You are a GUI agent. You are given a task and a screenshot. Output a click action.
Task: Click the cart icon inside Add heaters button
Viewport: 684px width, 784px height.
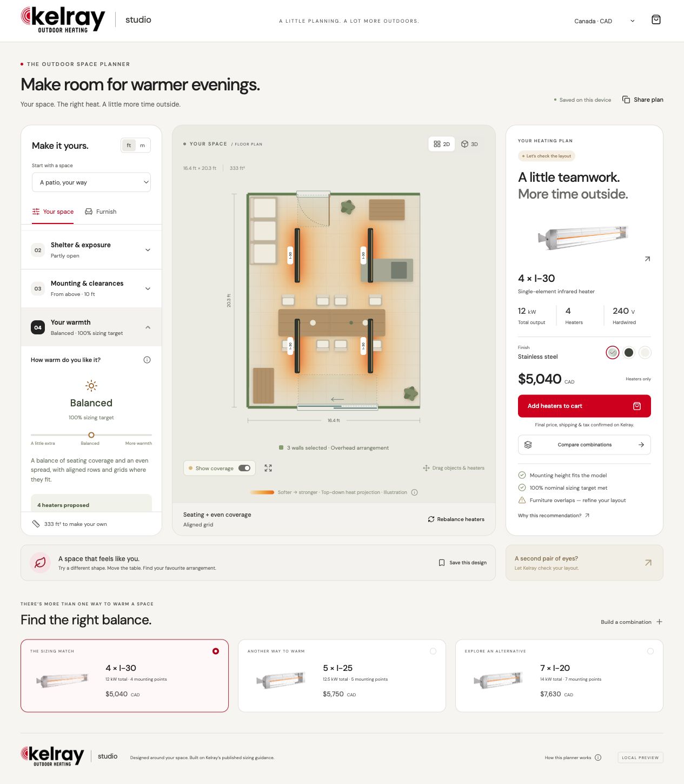click(637, 406)
